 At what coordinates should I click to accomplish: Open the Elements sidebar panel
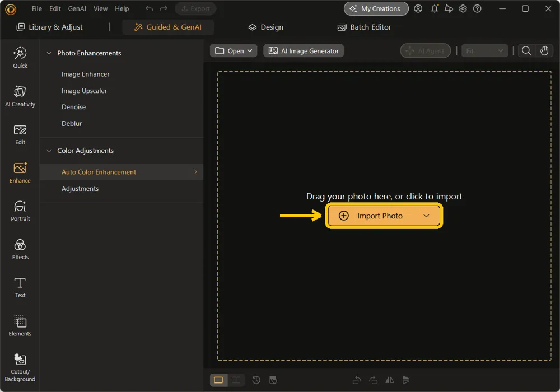pyautogui.click(x=20, y=326)
